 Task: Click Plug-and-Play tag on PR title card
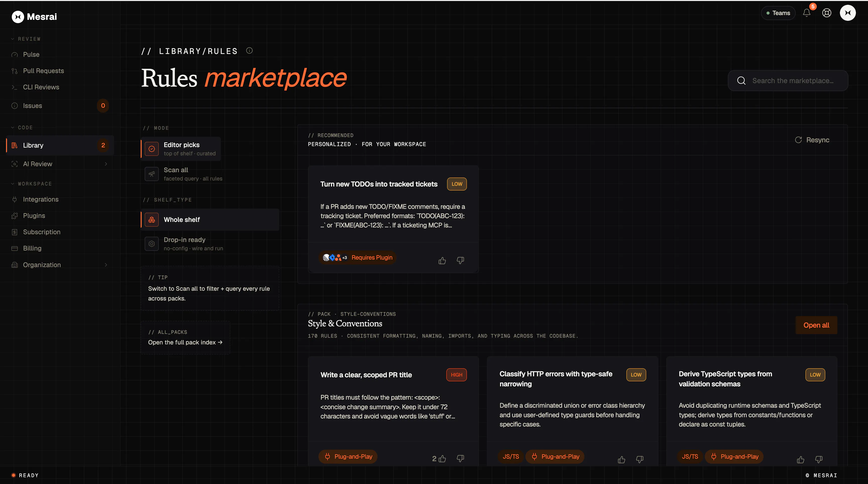click(348, 457)
